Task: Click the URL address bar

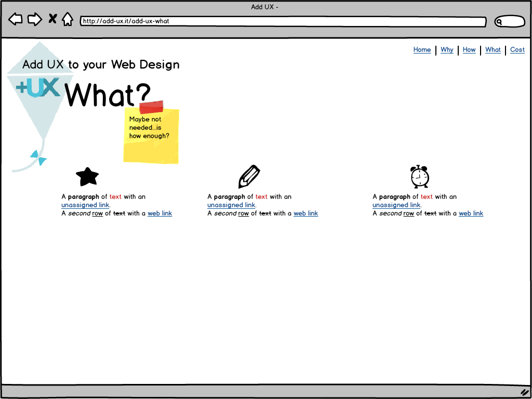Action: tap(283, 21)
